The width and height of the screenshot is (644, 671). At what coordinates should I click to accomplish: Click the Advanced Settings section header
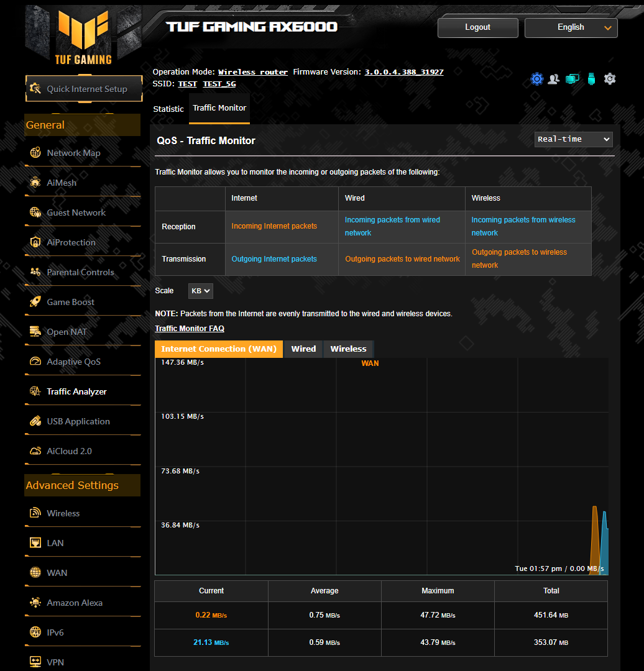pos(82,485)
